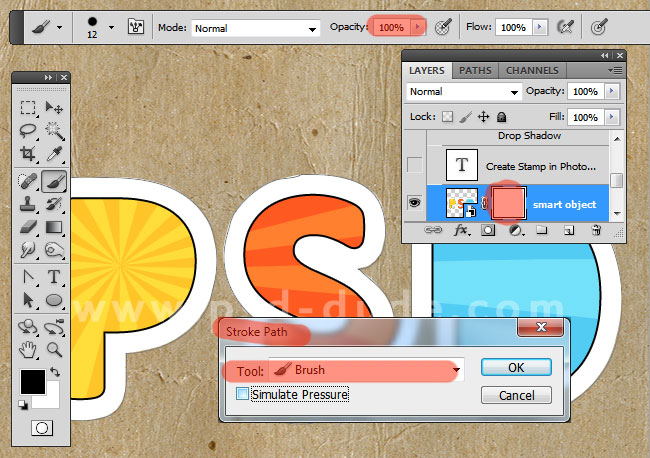Select the Rectangular Marquee tool
Viewport: 650px width, 458px height.
pos(28,108)
